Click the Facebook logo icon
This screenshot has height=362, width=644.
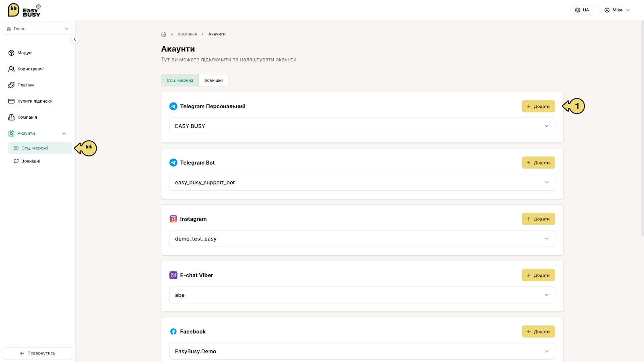click(x=173, y=331)
